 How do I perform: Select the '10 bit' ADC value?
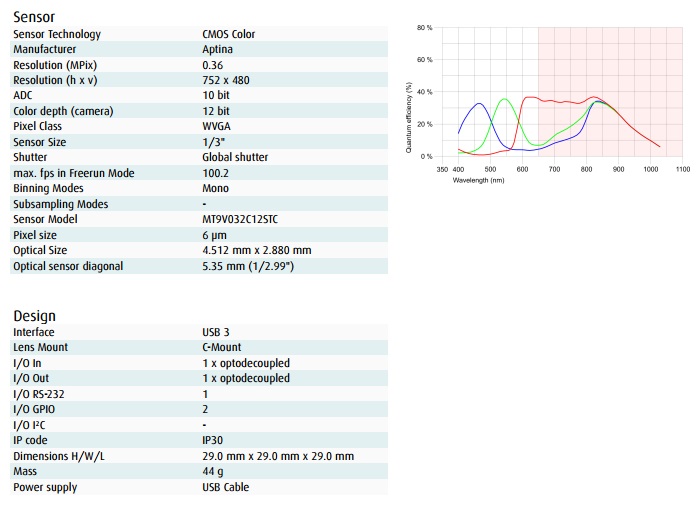216,95
